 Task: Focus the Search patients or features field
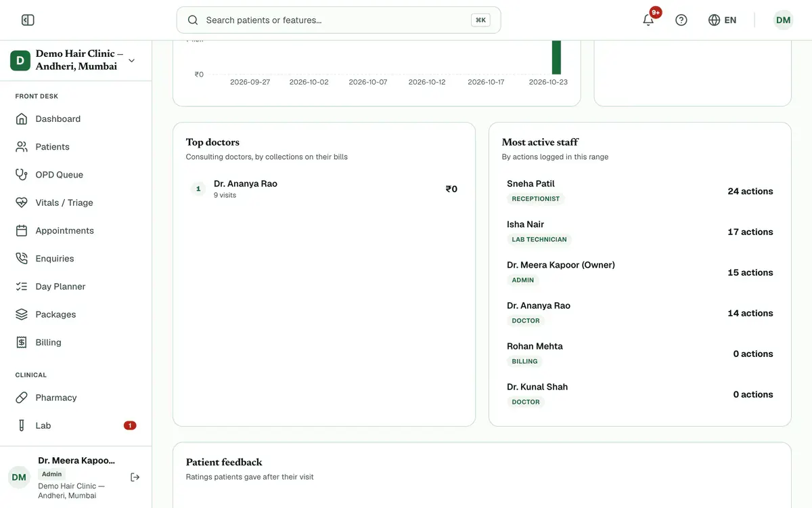338,20
